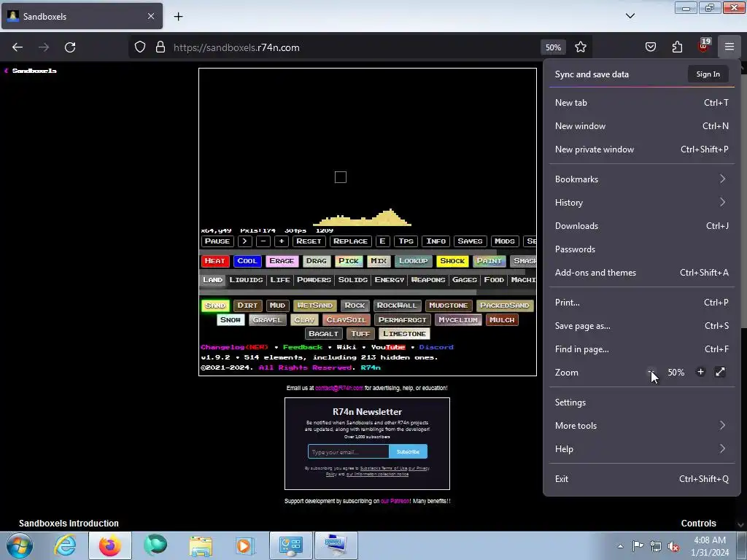The image size is (747, 560).
Task: Switch to the Weapons category tab
Action: tap(427, 279)
